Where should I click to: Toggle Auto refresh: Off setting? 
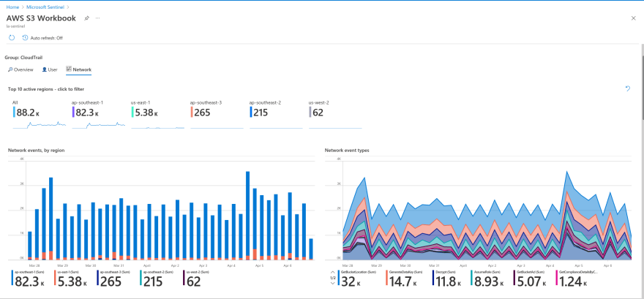(x=42, y=38)
